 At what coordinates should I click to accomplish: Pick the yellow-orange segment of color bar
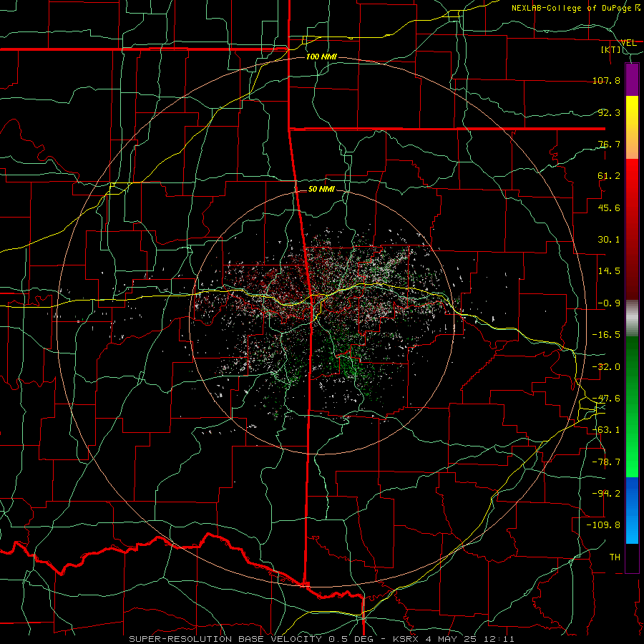click(x=632, y=127)
